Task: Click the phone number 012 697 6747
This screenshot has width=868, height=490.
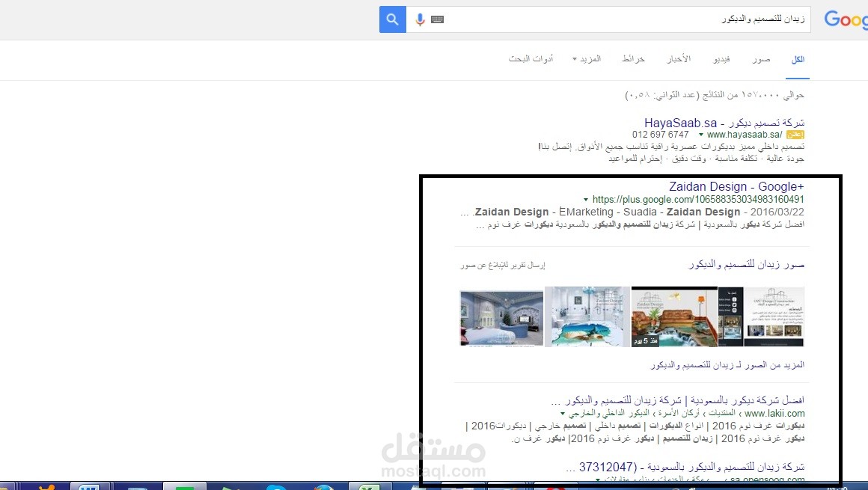Action: coord(661,135)
